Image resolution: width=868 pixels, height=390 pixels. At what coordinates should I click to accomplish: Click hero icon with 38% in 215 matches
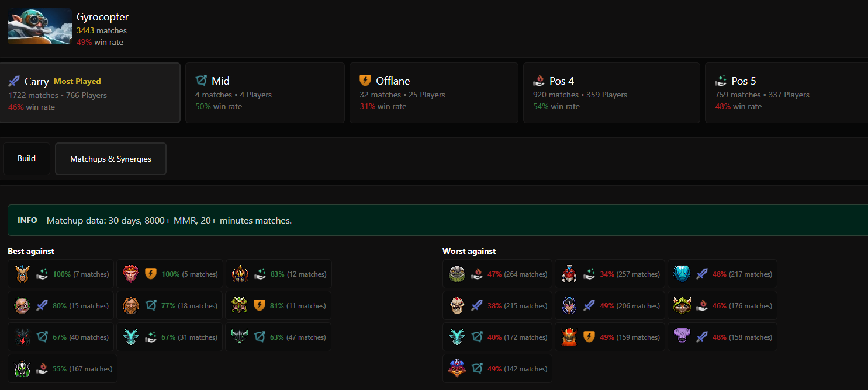pyautogui.click(x=457, y=305)
